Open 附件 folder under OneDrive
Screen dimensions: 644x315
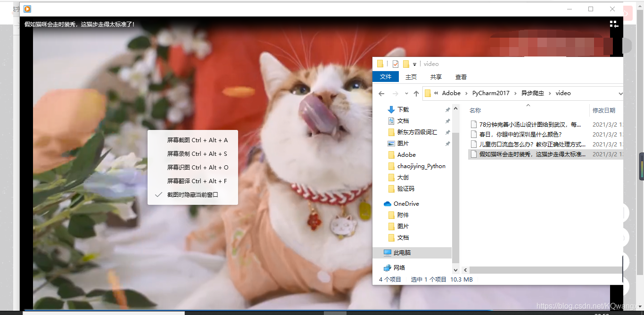point(403,215)
